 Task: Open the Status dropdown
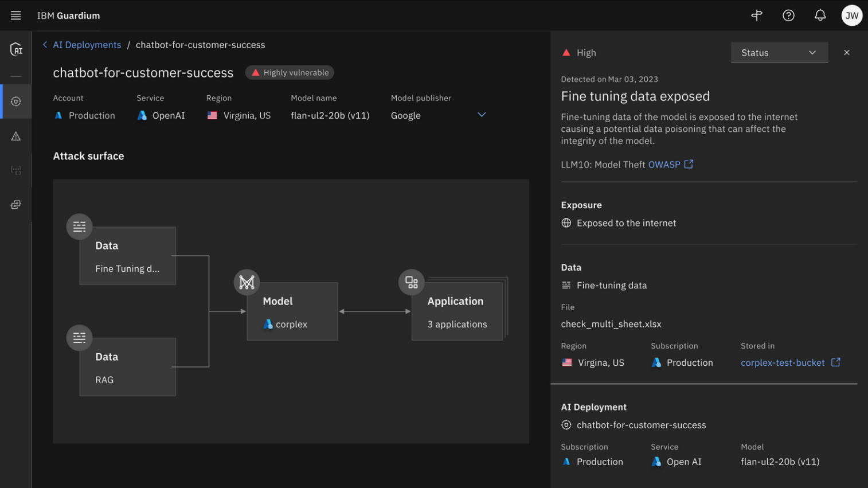[779, 53]
